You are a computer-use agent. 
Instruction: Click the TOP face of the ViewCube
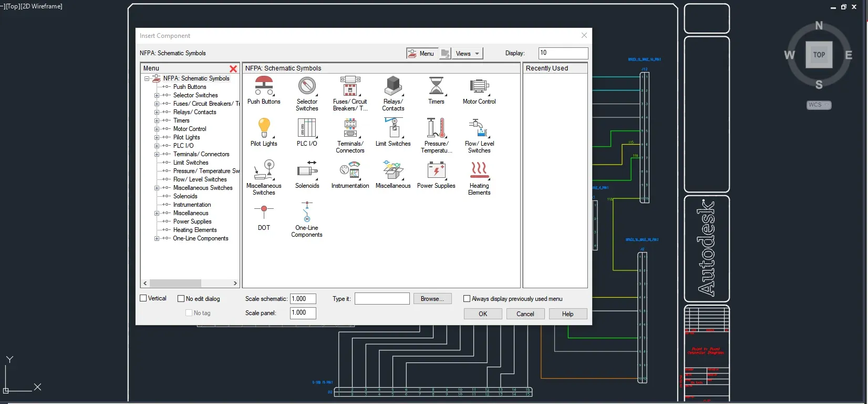[819, 55]
